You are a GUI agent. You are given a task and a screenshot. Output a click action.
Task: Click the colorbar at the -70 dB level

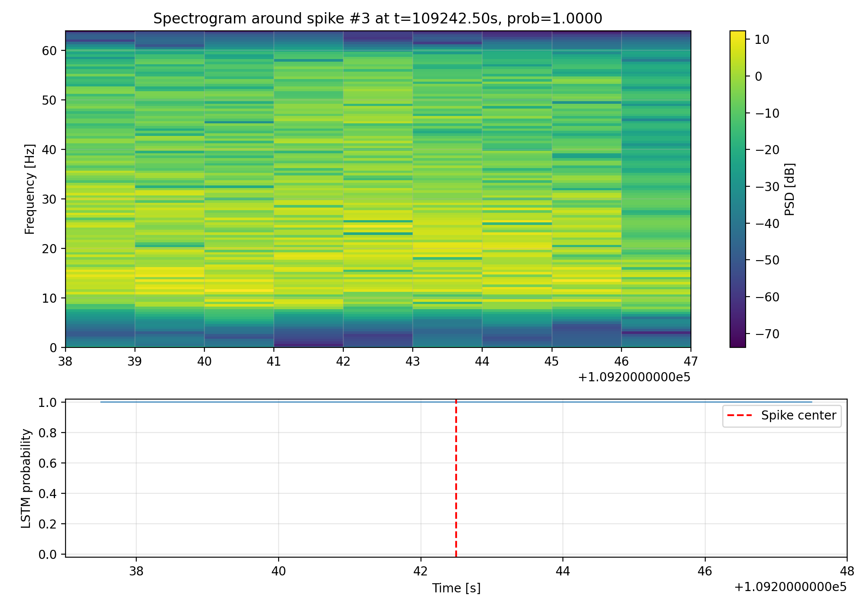(737, 334)
